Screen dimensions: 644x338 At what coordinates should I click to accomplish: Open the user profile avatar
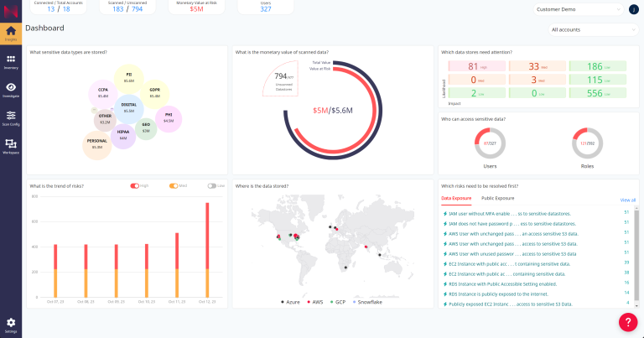pyautogui.click(x=633, y=9)
